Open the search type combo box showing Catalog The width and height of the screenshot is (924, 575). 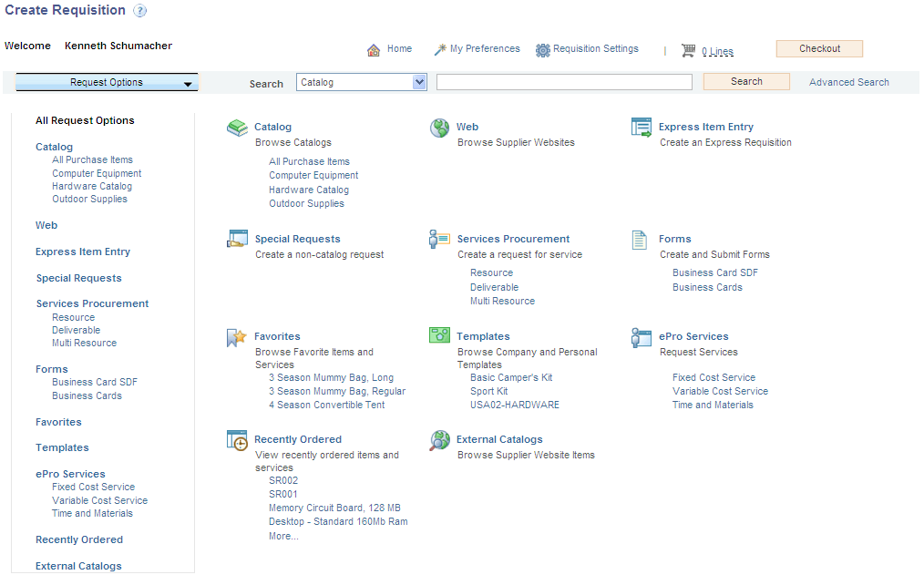(x=361, y=81)
